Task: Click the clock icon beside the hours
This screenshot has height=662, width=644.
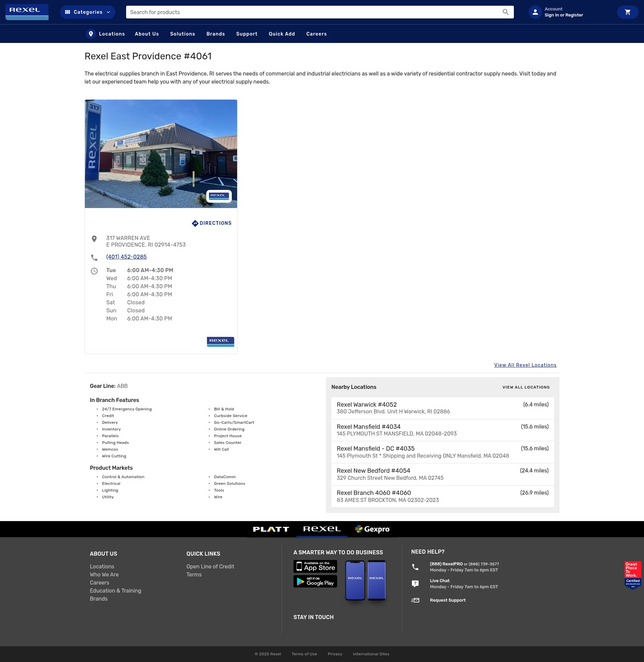Action: (x=94, y=271)
